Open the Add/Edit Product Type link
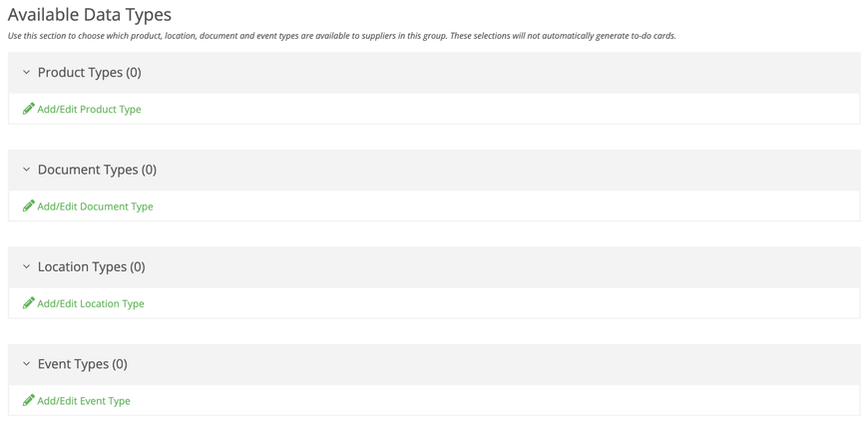The width and height of the screenshot is (868, 428). (x=89, y=109)
